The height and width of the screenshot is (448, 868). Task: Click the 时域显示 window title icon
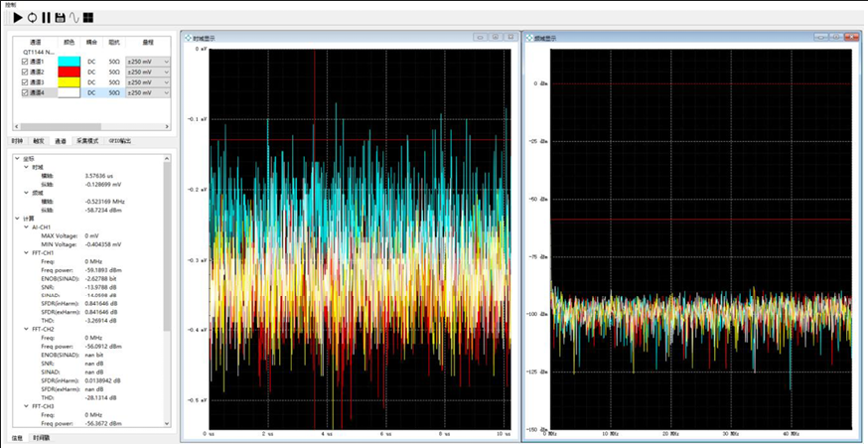click(188, 38)
